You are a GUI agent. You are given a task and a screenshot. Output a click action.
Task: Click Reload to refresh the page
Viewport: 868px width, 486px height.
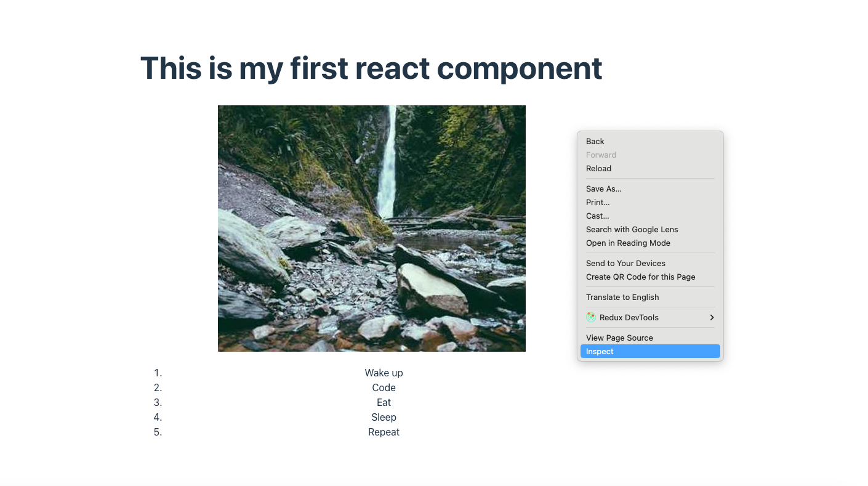click(598, 168)
